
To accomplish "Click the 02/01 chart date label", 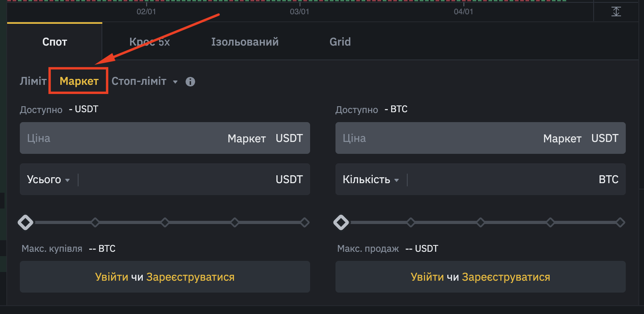I will 146,11.
